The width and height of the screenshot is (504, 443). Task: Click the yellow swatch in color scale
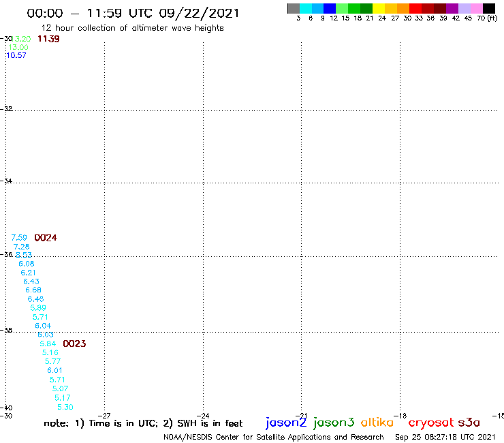[379, 8]
